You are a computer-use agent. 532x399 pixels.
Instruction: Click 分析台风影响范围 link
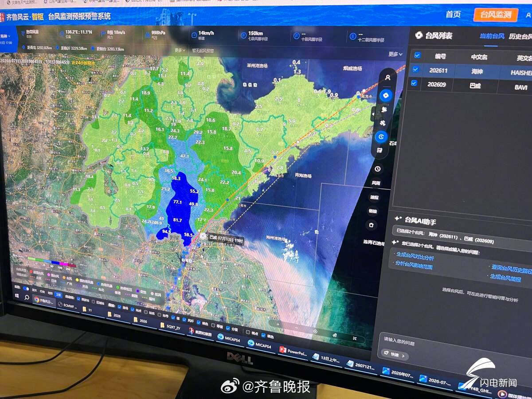(x=414, y=265)
